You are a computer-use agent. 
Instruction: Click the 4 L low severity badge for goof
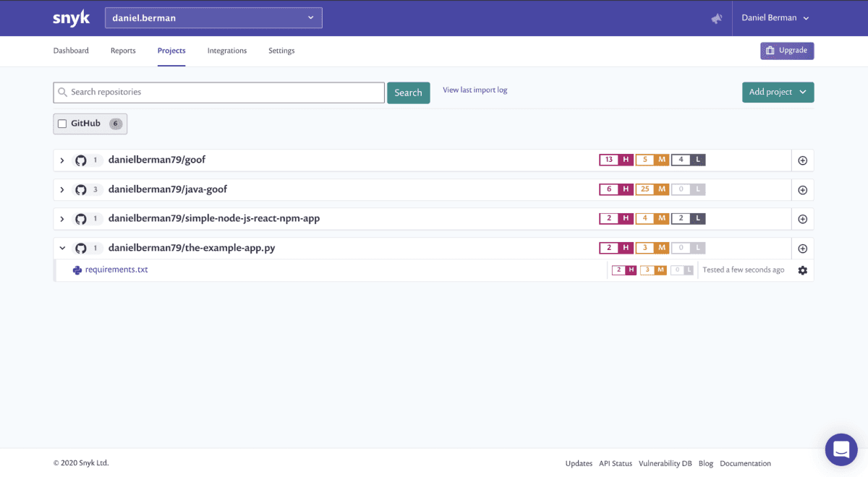(689, 160)
